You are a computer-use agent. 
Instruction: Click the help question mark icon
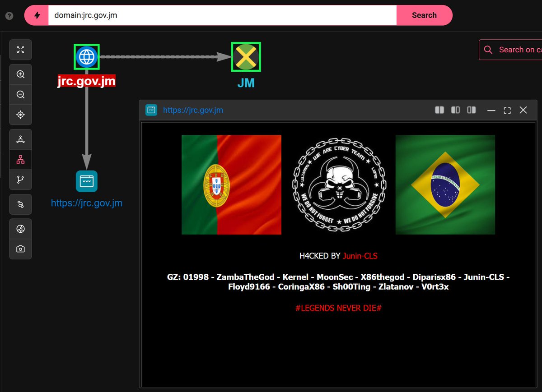click(9, 16)
